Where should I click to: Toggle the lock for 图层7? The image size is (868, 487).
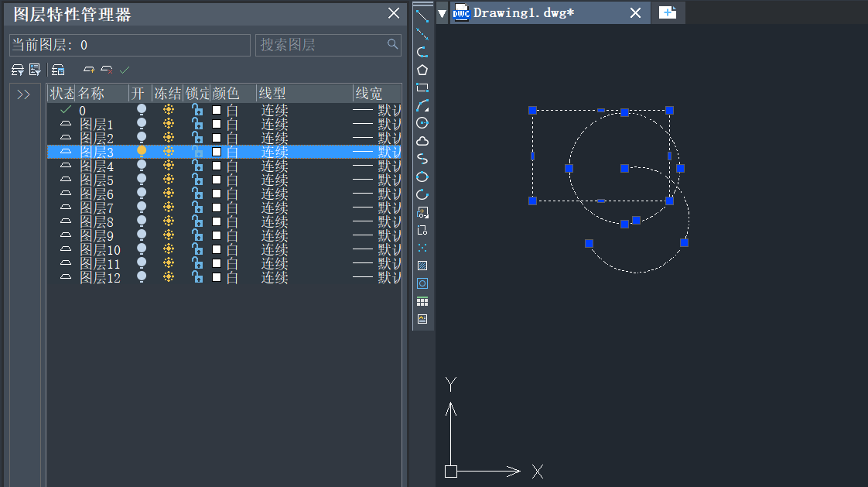(x=197, y=207)
